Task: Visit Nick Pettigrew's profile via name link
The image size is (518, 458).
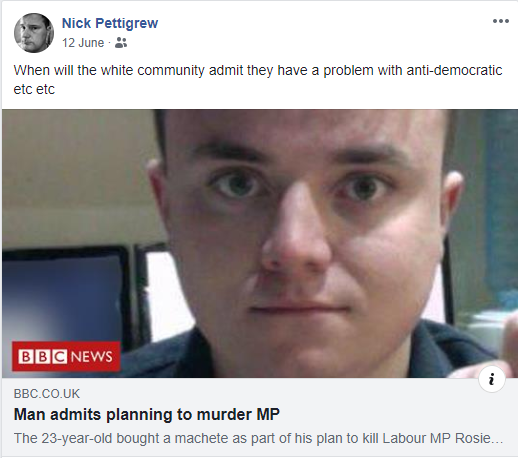Action: [110, 23]
